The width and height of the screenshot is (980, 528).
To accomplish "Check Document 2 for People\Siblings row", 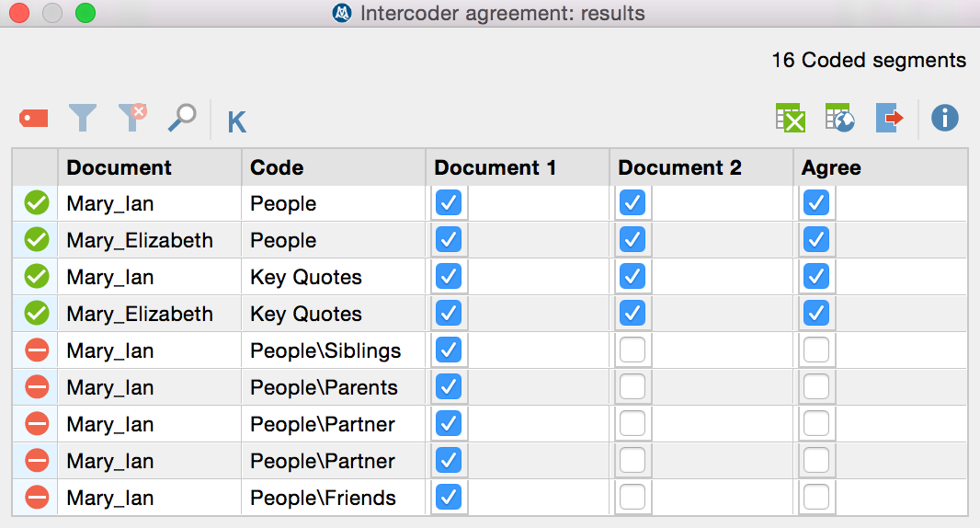I will 632,350.
